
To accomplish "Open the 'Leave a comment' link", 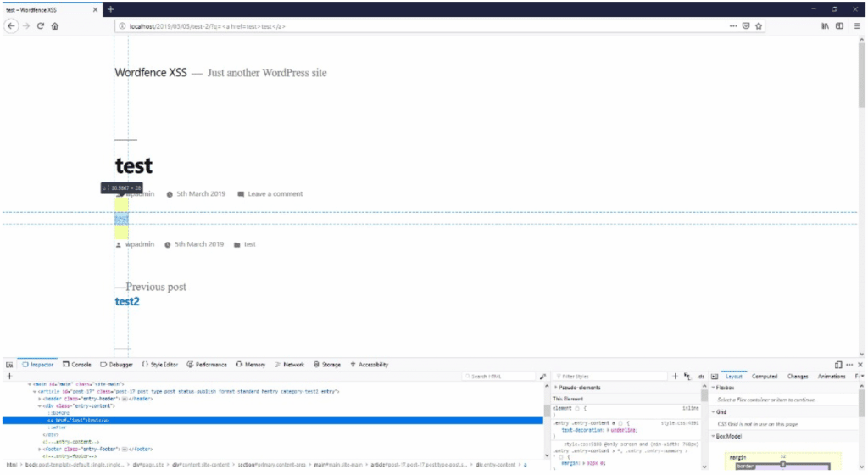I will [x=275, y=193].
